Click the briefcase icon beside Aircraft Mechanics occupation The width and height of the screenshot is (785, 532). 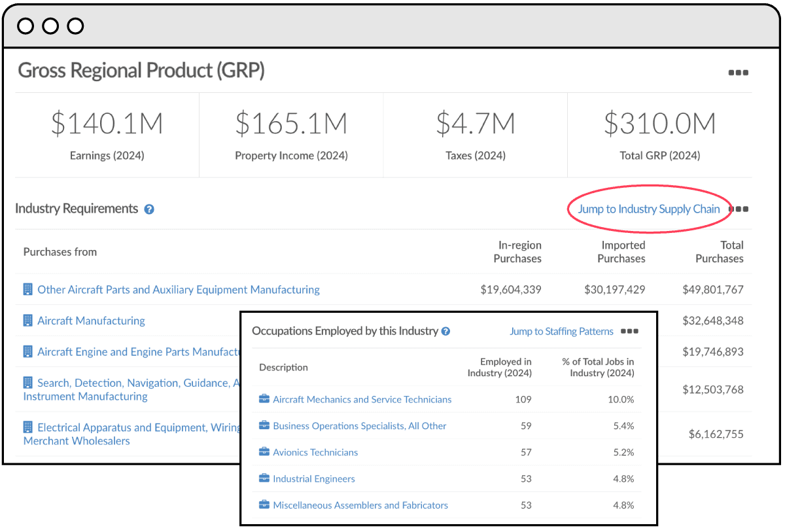pos(264,399)
